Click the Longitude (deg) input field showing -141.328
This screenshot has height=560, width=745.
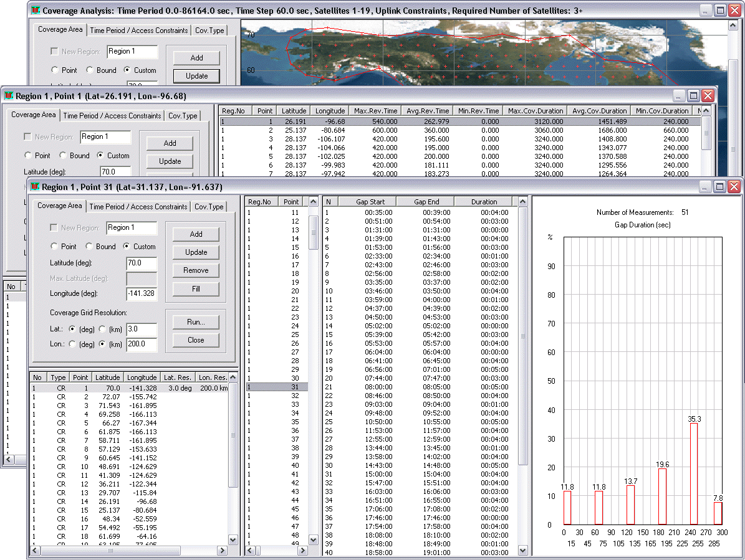pyautogui.click(x=141, y=293)
